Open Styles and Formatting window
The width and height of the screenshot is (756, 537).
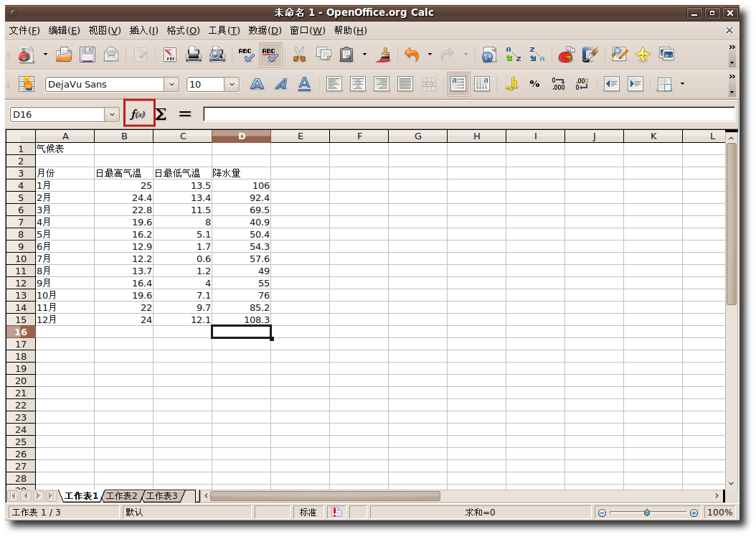[x=26, y=85]
